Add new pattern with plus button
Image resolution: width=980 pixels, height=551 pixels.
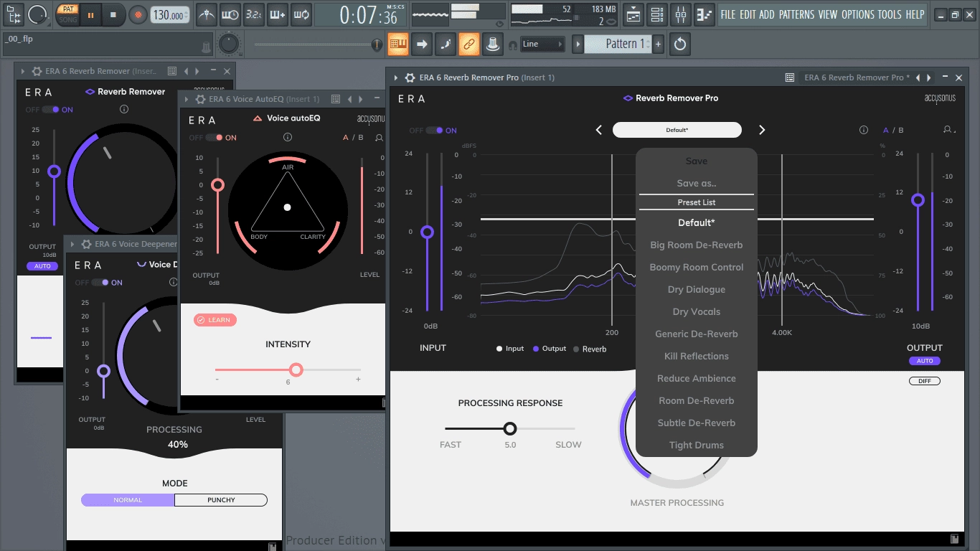tap(659, 44)
